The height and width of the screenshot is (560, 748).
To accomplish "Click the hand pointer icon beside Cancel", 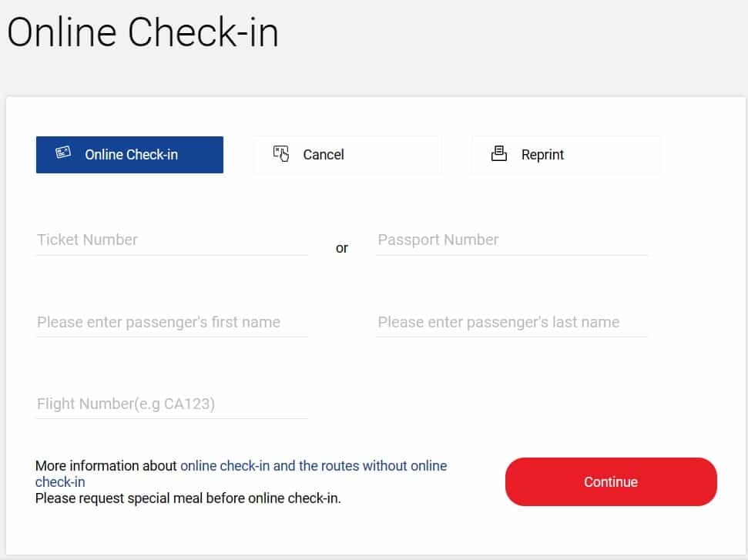I will 281,153.
